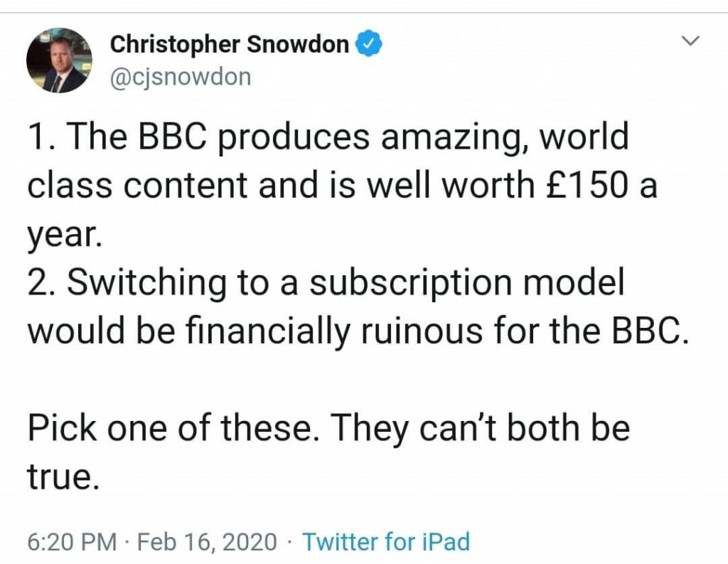Click the Feb 16, 2020 date

click(207, 542)
